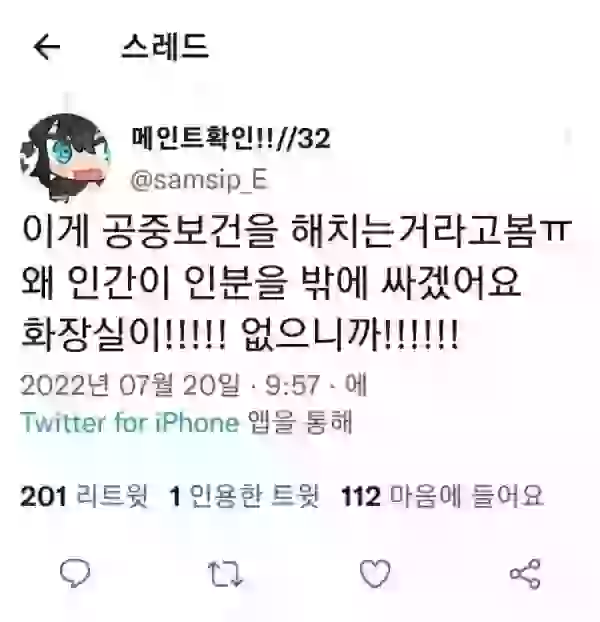The height and width of the screenshot is (622, 600).
Task: Retweet using the looping arrows icon
Action: (x=225, y=573)
